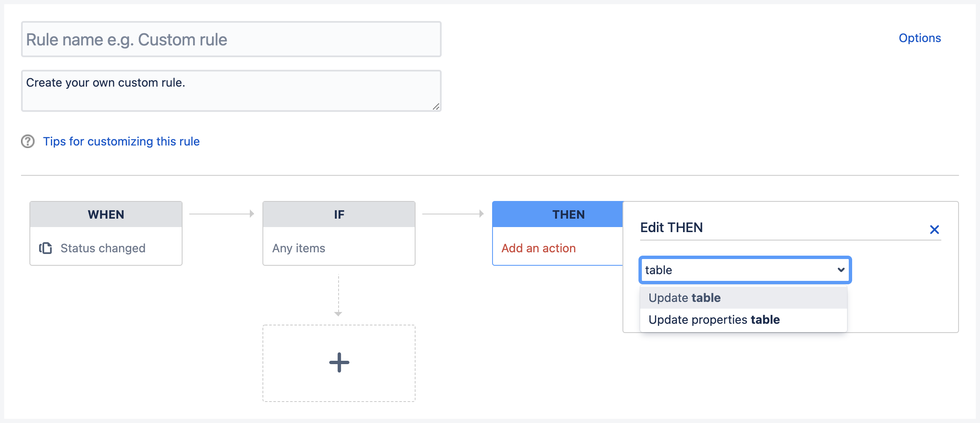
Task: Add a new condition with plus icon
Action: pos(339,362)
